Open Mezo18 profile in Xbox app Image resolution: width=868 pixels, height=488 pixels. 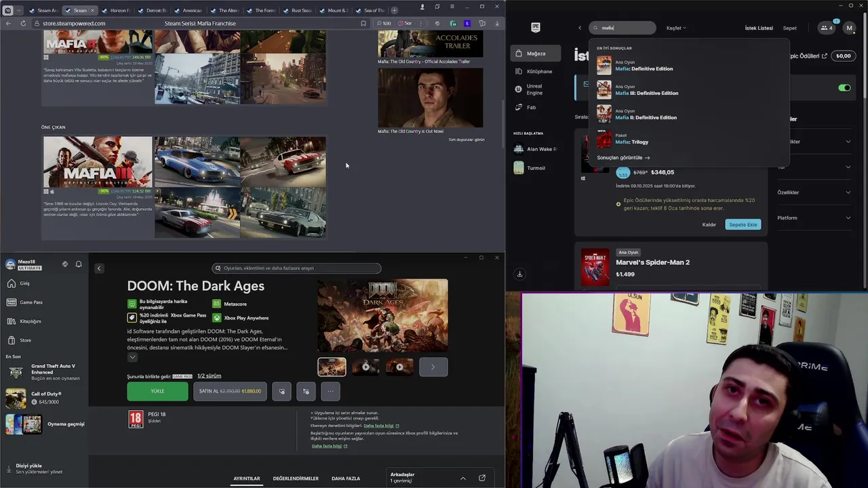coord(24,264)
